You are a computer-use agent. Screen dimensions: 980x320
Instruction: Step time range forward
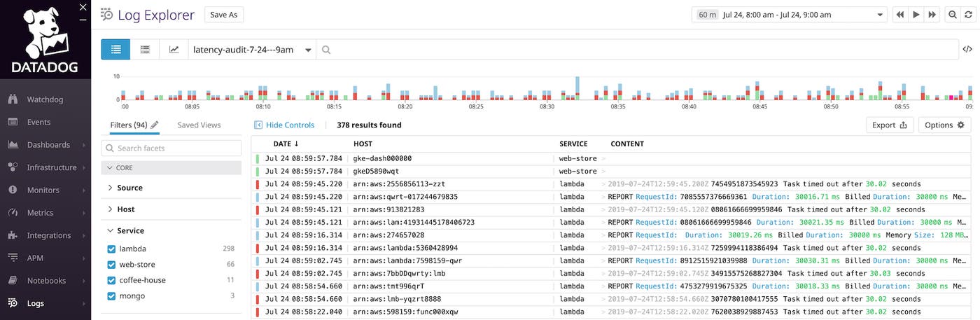pos(932,15)
